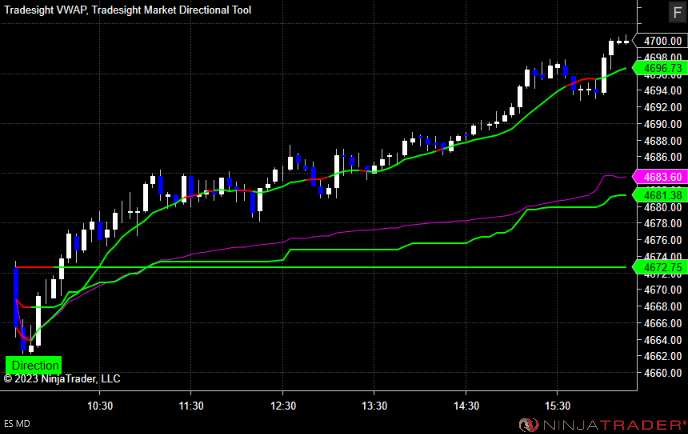Viewport: 688px width, 434px height.
Task: Click the 4686.00 price axis label
Action: 663,157
